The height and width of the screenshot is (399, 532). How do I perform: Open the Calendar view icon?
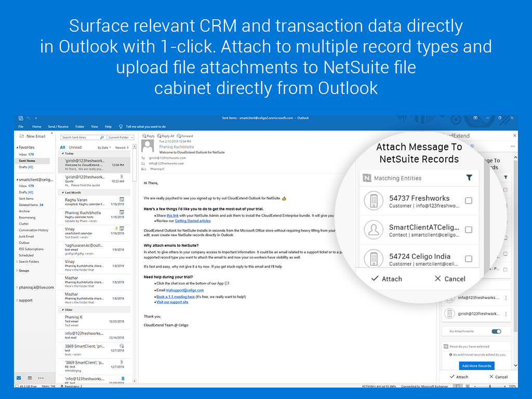[x=30, y=378]
